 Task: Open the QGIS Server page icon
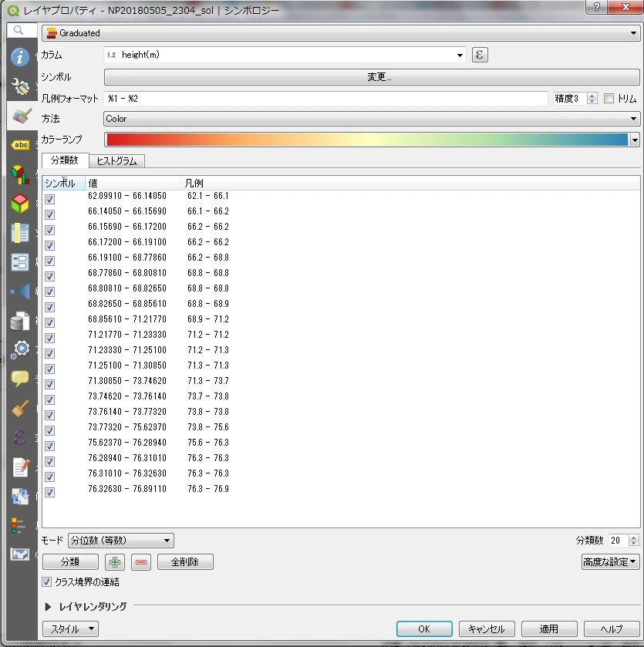pyautogui.click(x=20, y=554)
